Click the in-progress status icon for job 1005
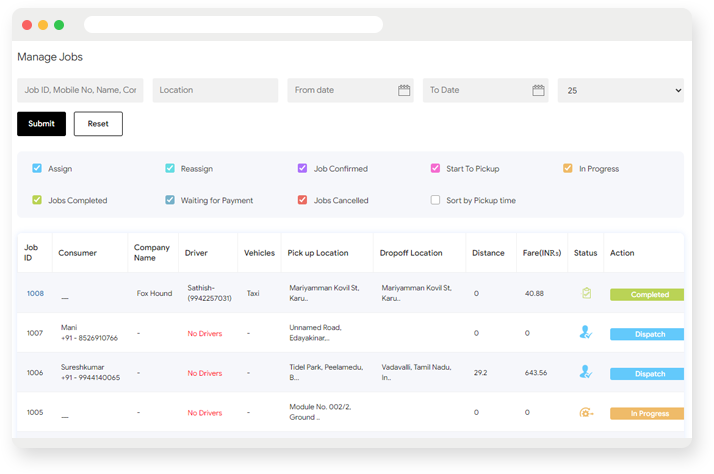Viewport: 714px width, 474px height. pyautogui.click(x=586, y=413)
